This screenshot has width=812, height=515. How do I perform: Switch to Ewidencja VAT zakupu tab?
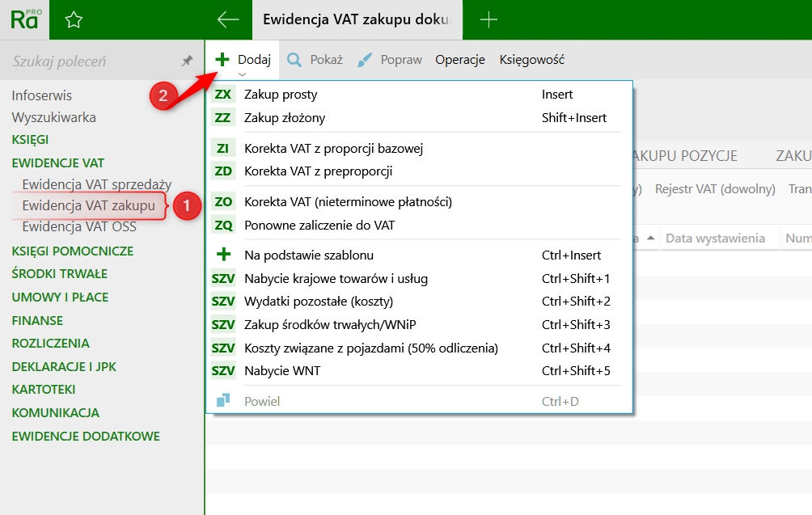click(357, 20)
